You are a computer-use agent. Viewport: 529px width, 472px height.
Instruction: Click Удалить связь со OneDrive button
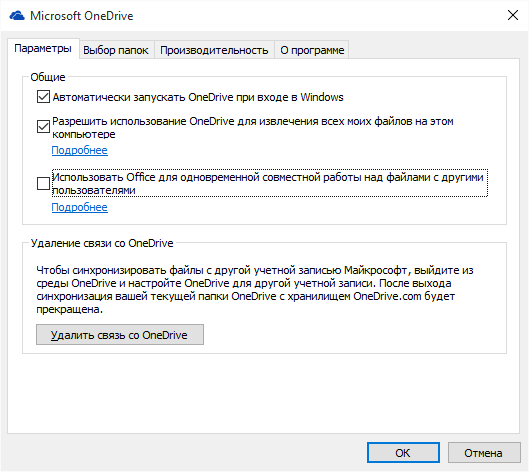120,335
